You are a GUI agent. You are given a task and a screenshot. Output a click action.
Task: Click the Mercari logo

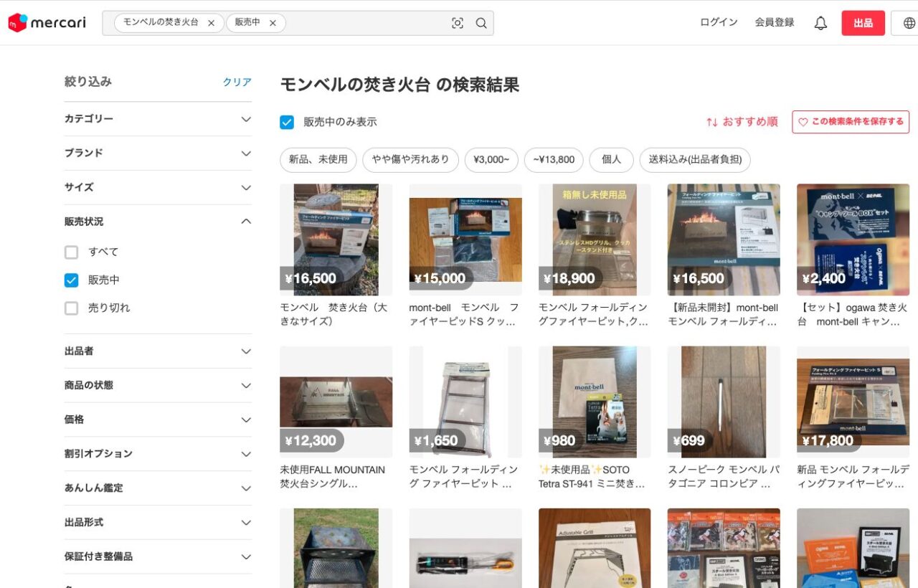47,23
